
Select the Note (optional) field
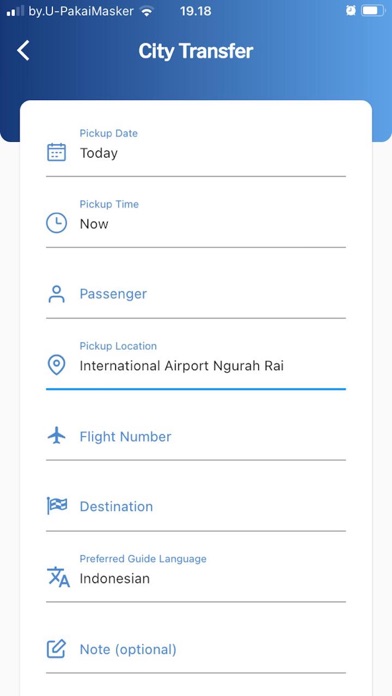pos(196,649)
